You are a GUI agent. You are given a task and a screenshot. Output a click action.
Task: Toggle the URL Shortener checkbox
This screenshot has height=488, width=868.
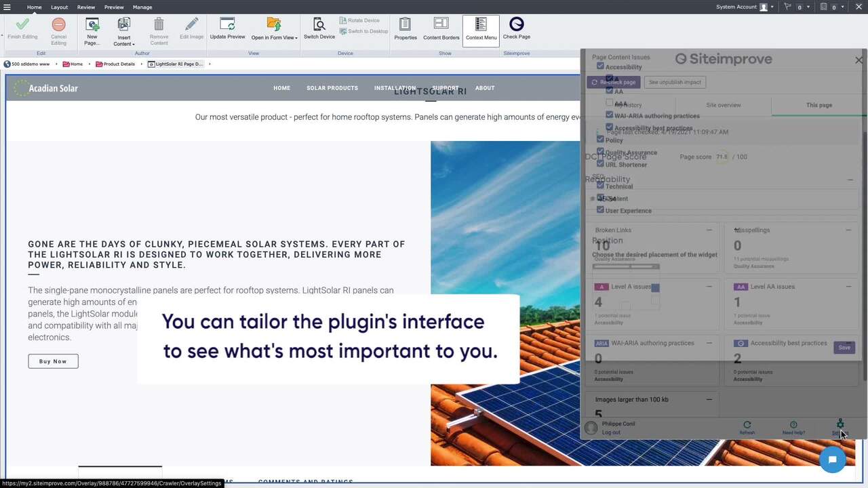(600, 164)
